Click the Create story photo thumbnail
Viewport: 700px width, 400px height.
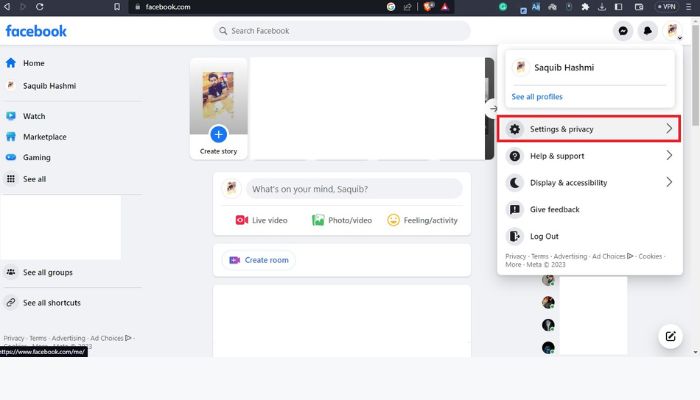(x=218, y=96)
